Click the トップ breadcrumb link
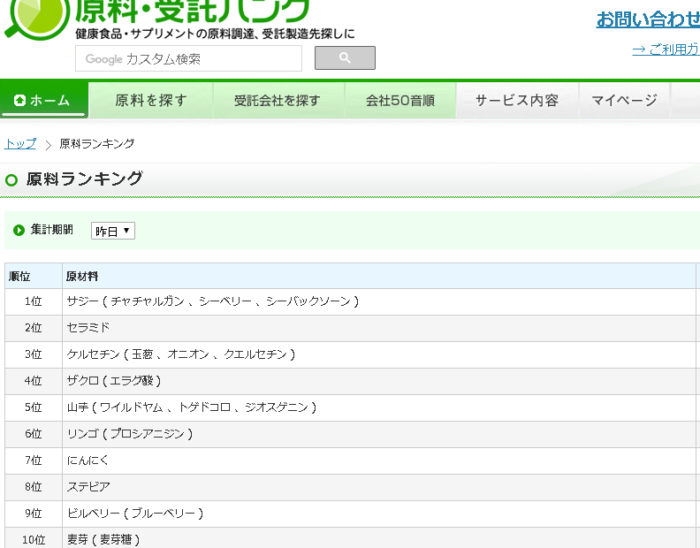The image size is (700, 548). click(x=20, y=144)
